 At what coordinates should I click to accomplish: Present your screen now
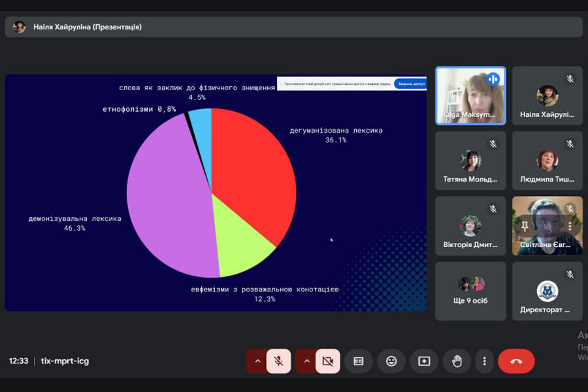tap(424, 361)
